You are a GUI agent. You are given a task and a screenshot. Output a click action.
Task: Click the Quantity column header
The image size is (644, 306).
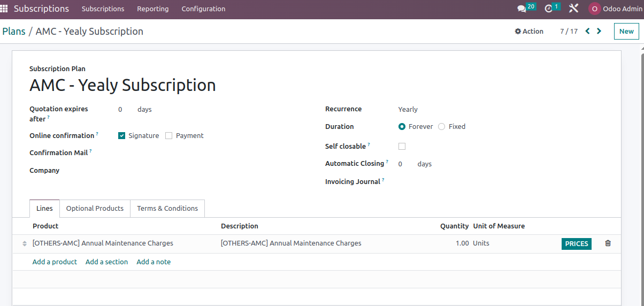point(455,226)
